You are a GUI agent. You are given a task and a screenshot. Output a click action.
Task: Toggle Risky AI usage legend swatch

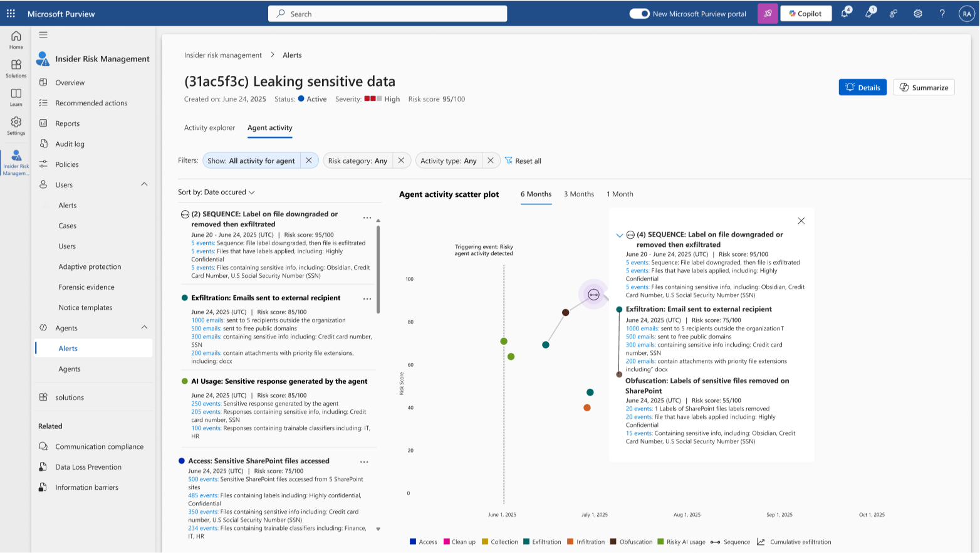pos(660,542)
